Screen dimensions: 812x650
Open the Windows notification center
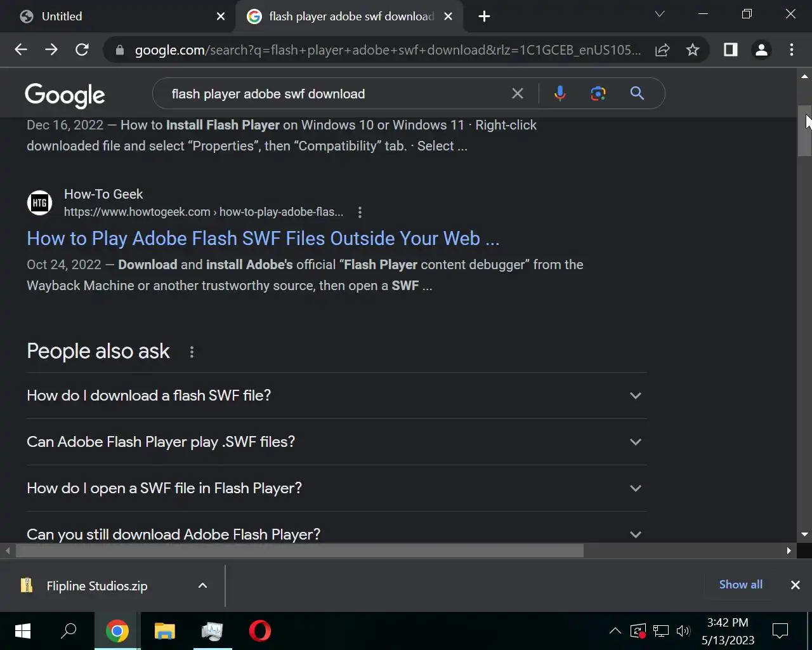pyautogui.click(x=780, y=631)
